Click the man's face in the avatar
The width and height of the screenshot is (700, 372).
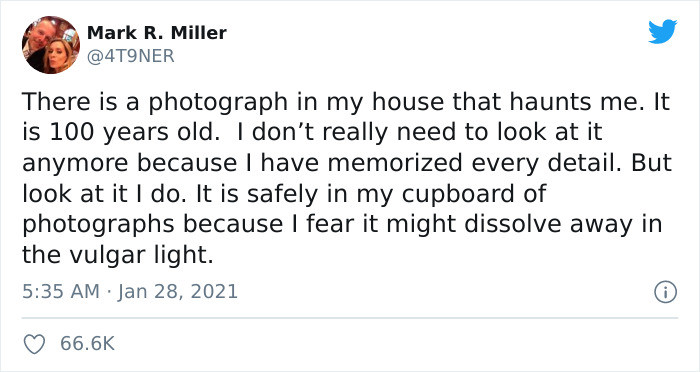37,35
